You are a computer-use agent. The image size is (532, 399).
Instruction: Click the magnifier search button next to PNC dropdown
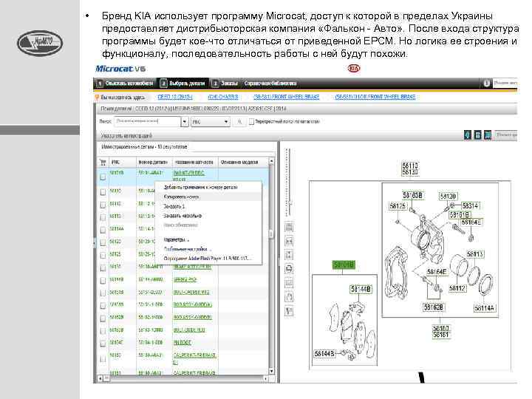pos(239,121)
